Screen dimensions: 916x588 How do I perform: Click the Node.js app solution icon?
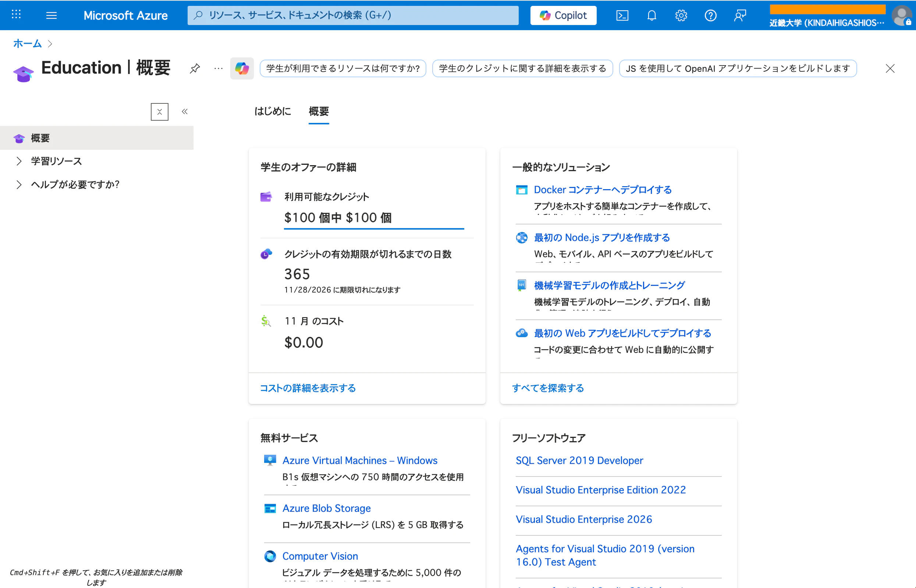521,237
